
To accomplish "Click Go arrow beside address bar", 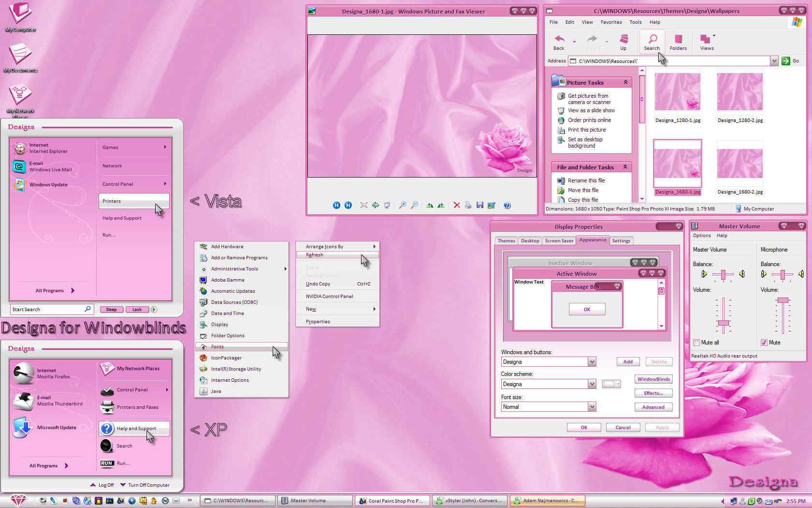I will pos(786,61).
